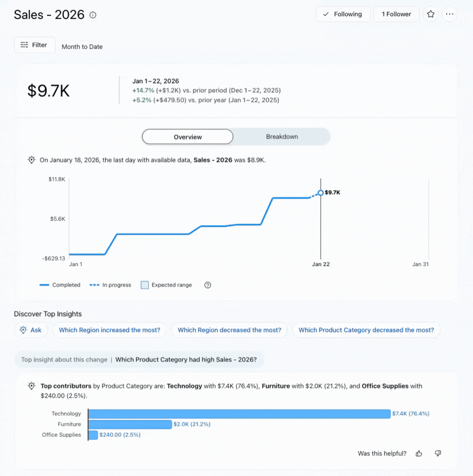
Task: Toggle the Following button off
Action: 343,14
